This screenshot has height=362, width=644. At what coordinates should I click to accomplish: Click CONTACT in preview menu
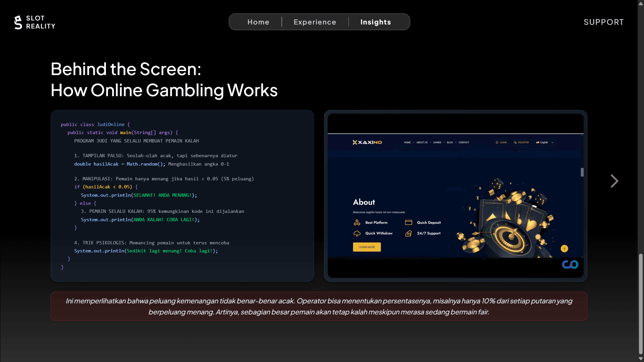[464, 142]
